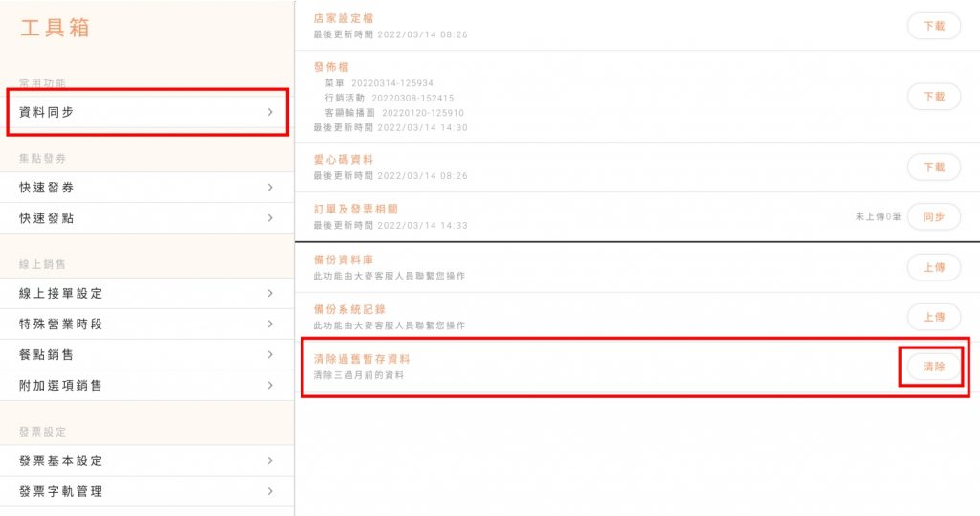Click the 資料同步 chevron arrow
Image resolution: width=980 pixels, height=516 pixels.
pos(271,112)
